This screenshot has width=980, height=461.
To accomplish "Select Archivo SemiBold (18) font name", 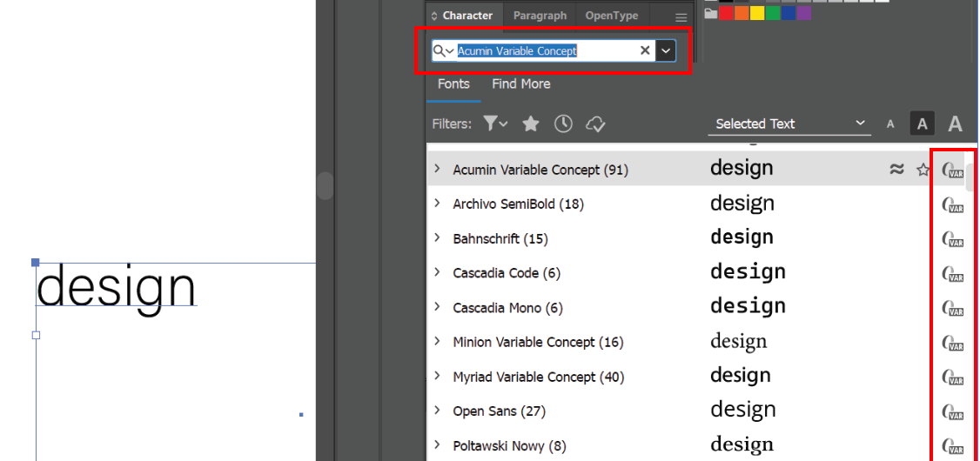I will click(x=519, y=204).
